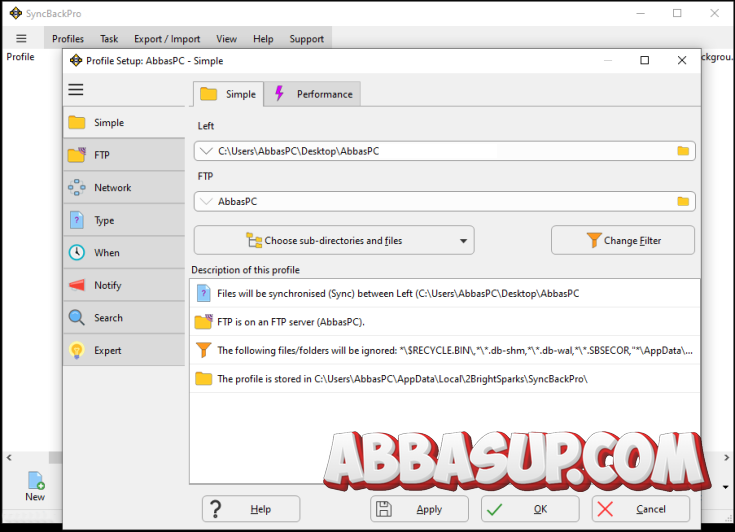This screenshot has width=735, height=532.
Task: Open the FTP settings section
Action: click(x=124, y=155)
